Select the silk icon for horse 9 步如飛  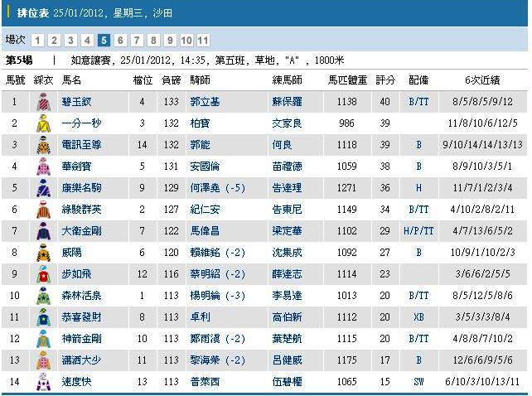point(43,274)
